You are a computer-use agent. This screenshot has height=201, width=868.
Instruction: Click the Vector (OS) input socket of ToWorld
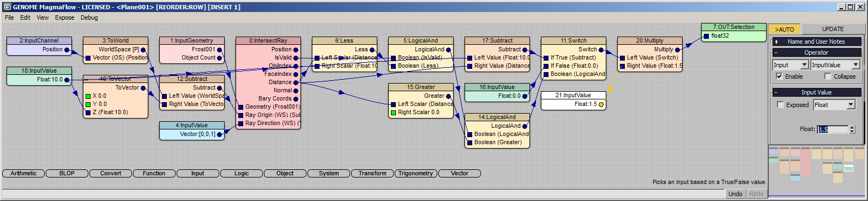[x=88, y=58]
